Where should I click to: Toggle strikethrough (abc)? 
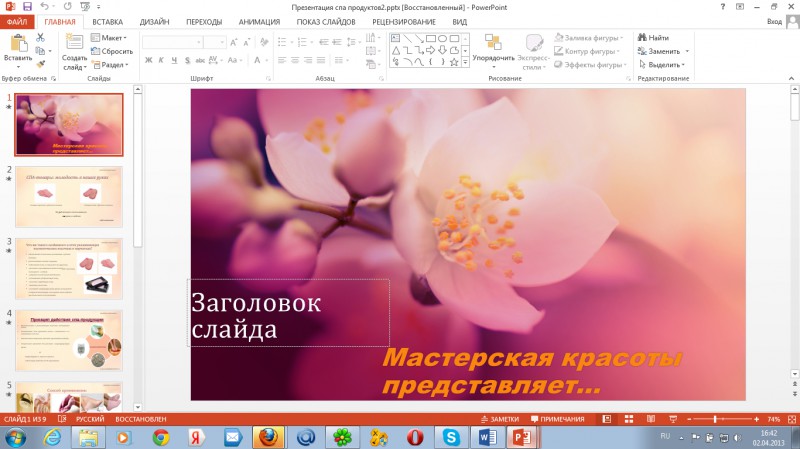pyautogui.click(x=200, y=60)
